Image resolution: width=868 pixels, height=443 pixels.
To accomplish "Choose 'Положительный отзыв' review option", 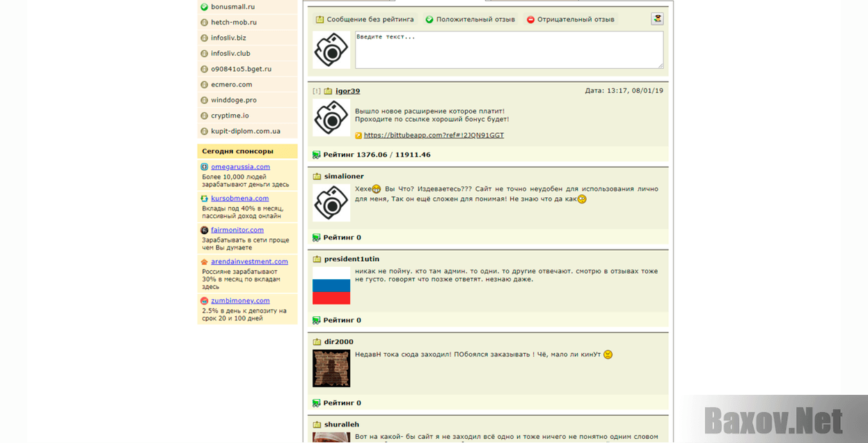I will click(x=470, y=20).
